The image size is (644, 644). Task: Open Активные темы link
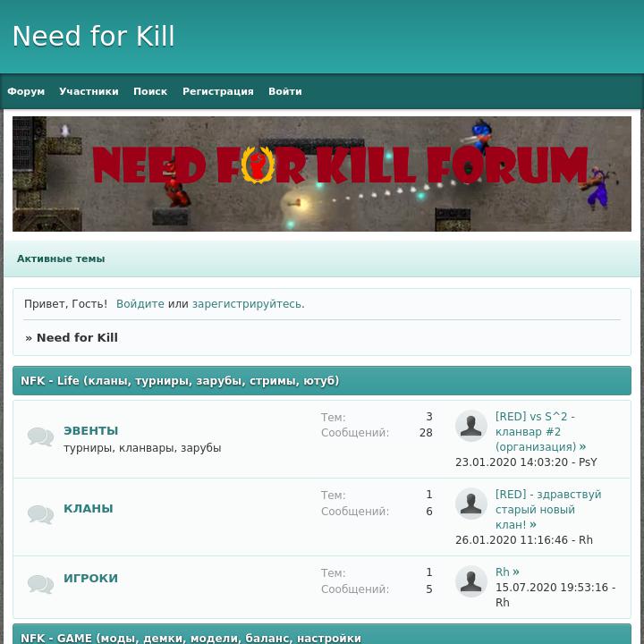coord(61,258)
